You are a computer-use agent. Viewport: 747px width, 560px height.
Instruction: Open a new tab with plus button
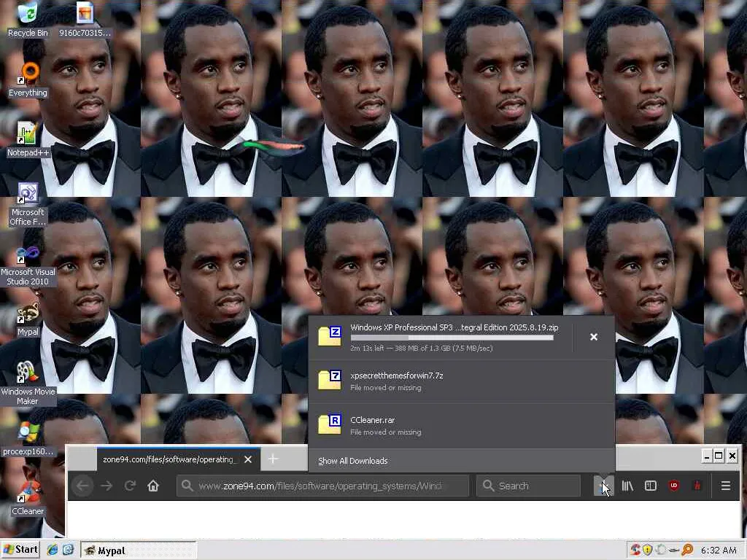point(273,459)
